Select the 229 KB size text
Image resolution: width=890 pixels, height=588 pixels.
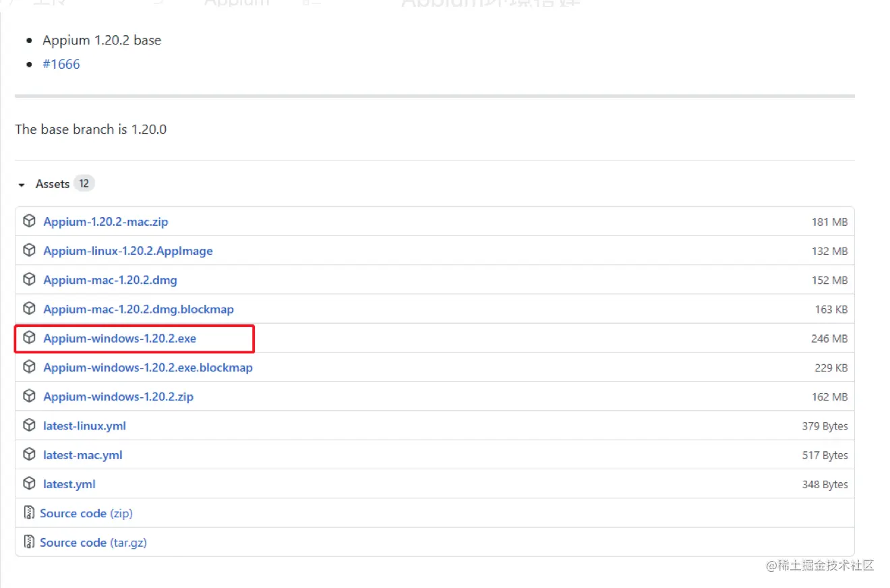pyautogui.click(x=831, y=368)
